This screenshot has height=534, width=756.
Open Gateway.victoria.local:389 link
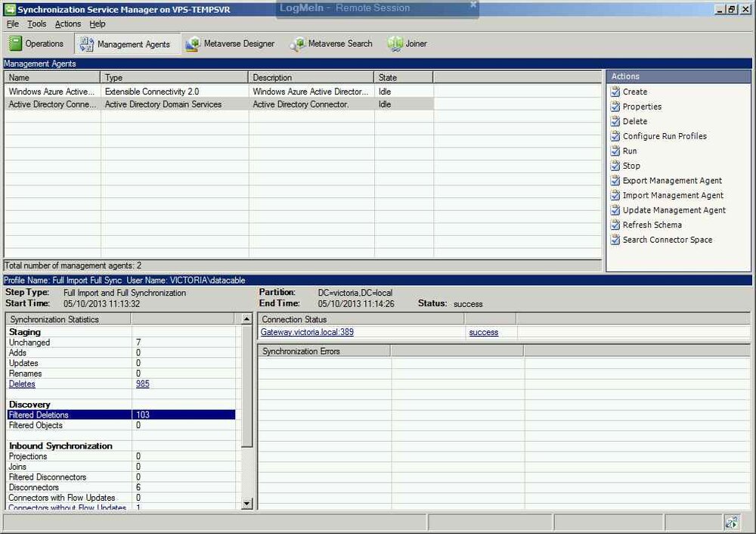[x=307, y=332]
